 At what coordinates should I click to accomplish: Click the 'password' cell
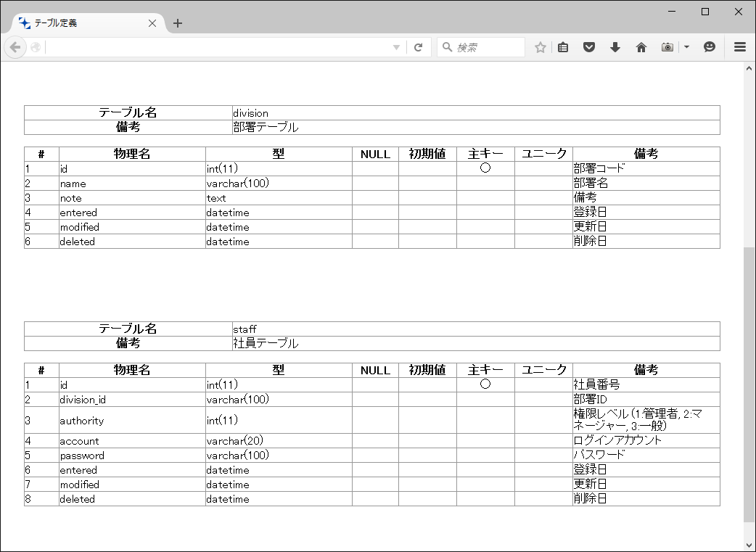132,455
